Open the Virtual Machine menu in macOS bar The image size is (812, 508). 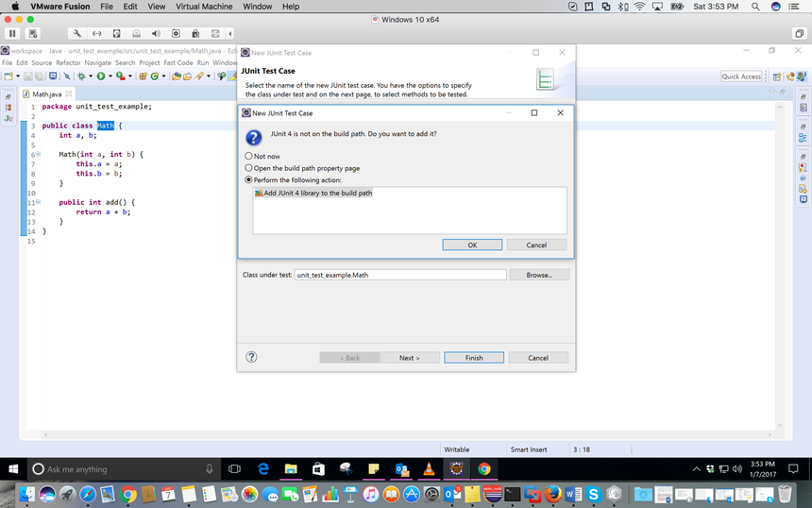204,7
